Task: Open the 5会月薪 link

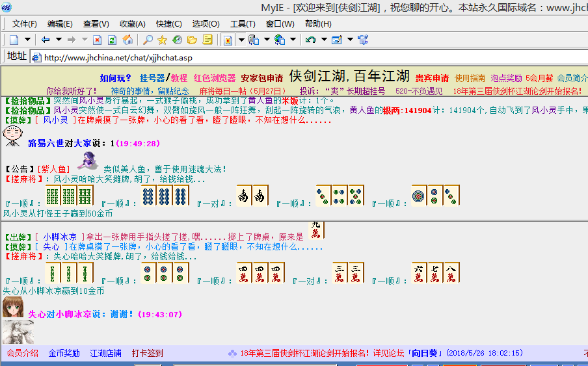Action: [x=539, y=78]
